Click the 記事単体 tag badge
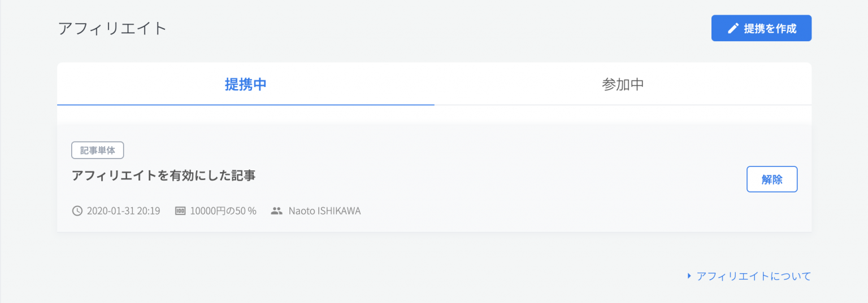 tap(98, 151)
